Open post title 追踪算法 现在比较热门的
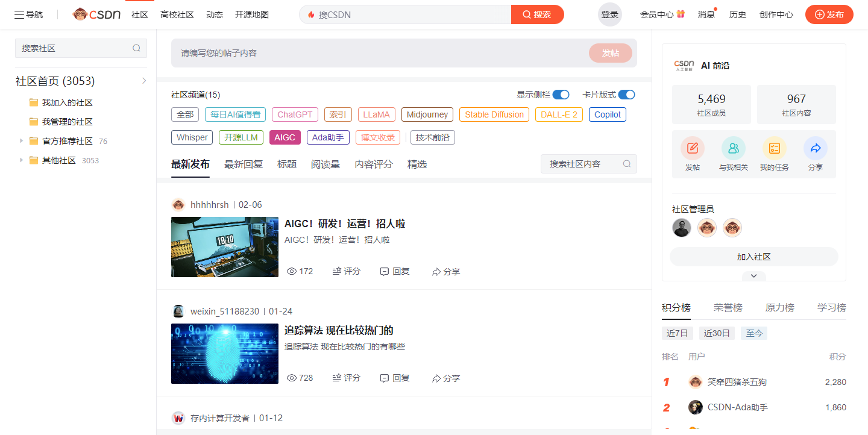868x435 pixels. click(339, 330)
